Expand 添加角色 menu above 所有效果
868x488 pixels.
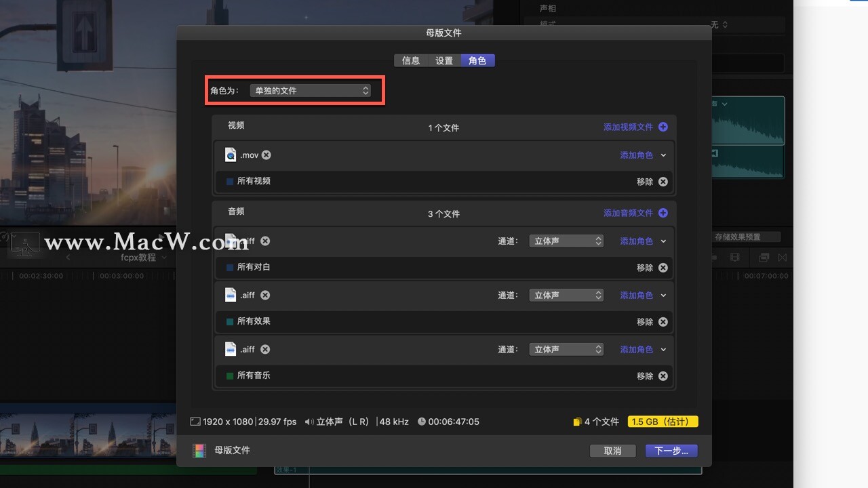pos(663,296)
